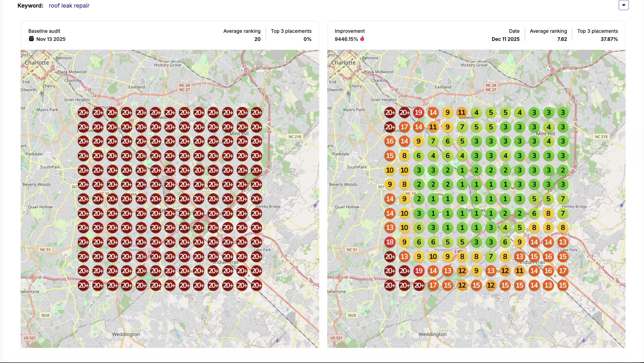Click top-left 20+ pin on baseline map
Screen dimensions: 644x363
[x=83, y=113]
